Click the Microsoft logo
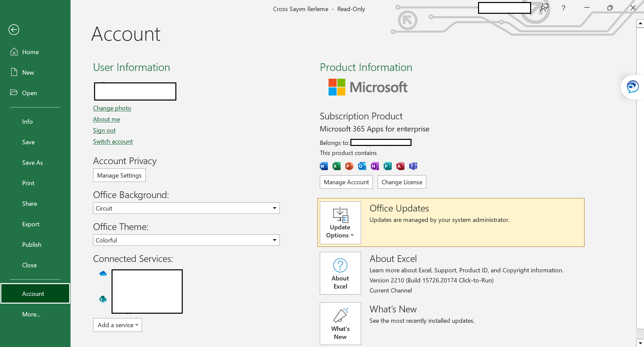Viewport: 644px width, 347px height. [x=368, y=87]
